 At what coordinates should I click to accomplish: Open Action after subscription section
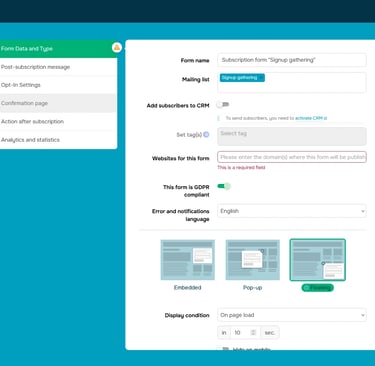pos(58,121)
